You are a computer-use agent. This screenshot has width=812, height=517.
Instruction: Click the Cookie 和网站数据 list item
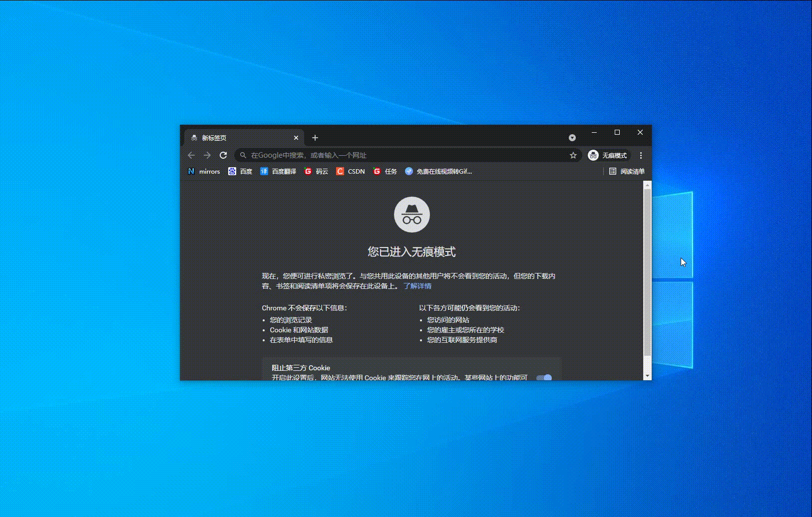299,330
